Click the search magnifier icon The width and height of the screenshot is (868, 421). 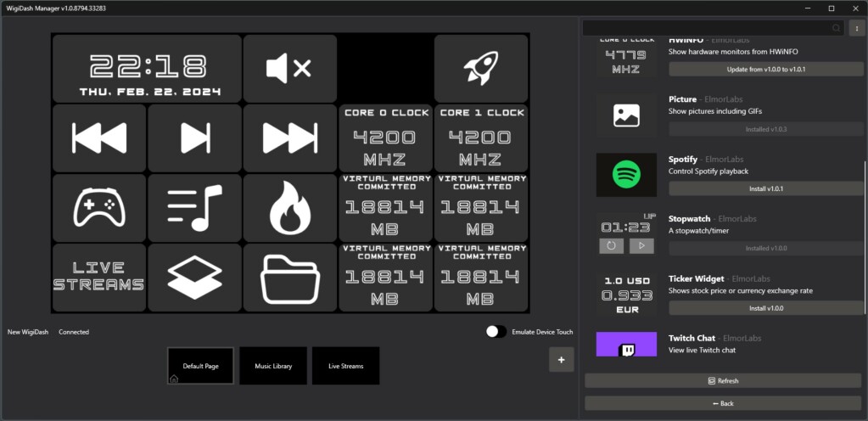tap(836, 28)
